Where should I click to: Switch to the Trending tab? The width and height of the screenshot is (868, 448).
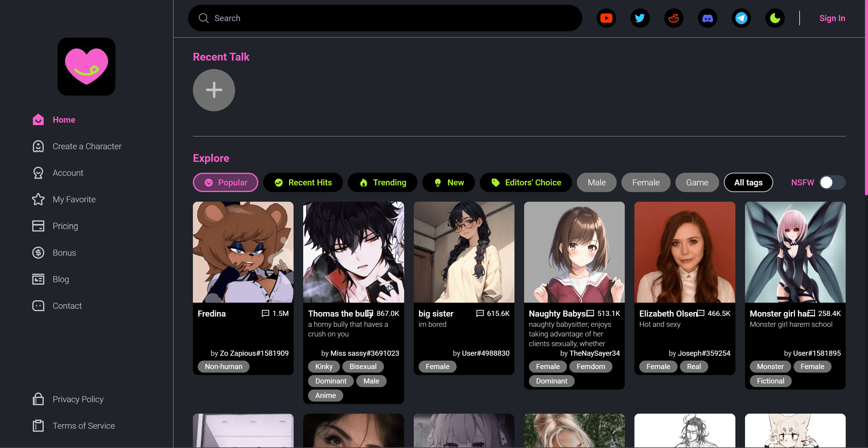(x=382, y=182)
